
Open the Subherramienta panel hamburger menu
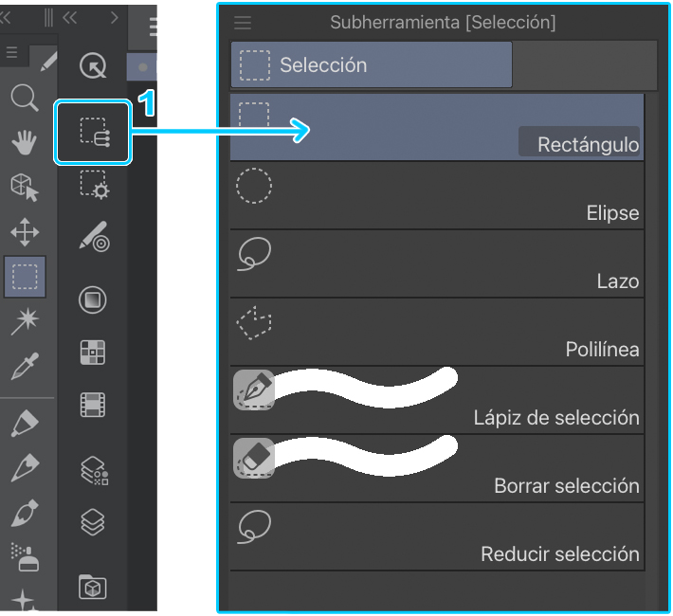tap(243, 23)
